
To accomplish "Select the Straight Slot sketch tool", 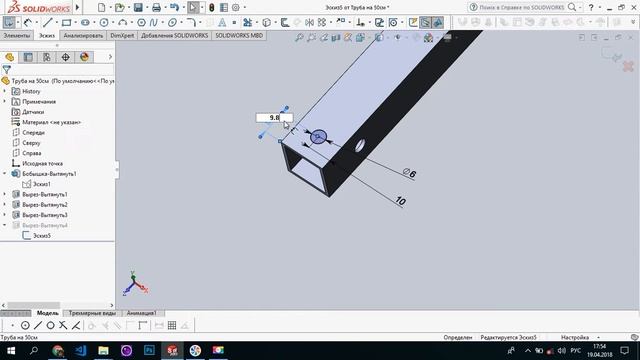I will 85,22.
